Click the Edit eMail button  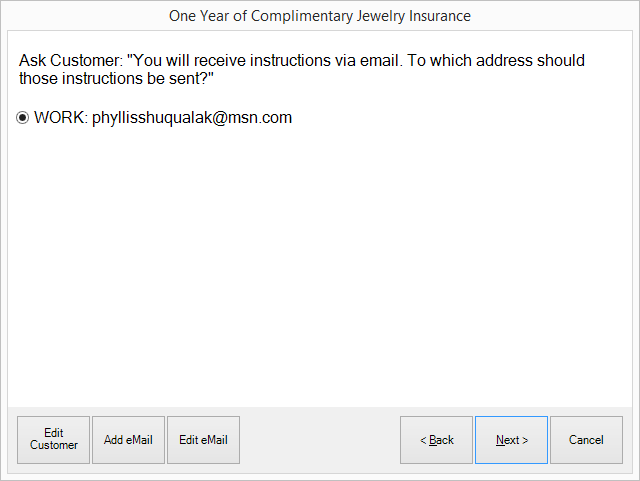pos(203,440)
